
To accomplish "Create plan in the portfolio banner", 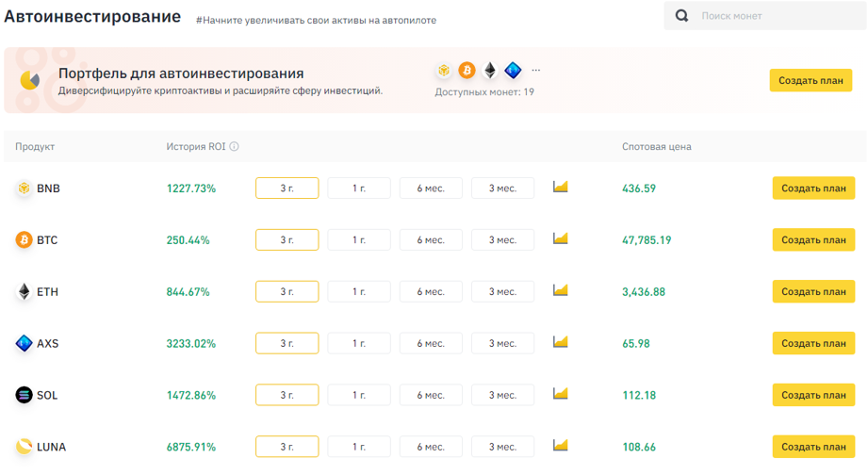I will 811,80.
